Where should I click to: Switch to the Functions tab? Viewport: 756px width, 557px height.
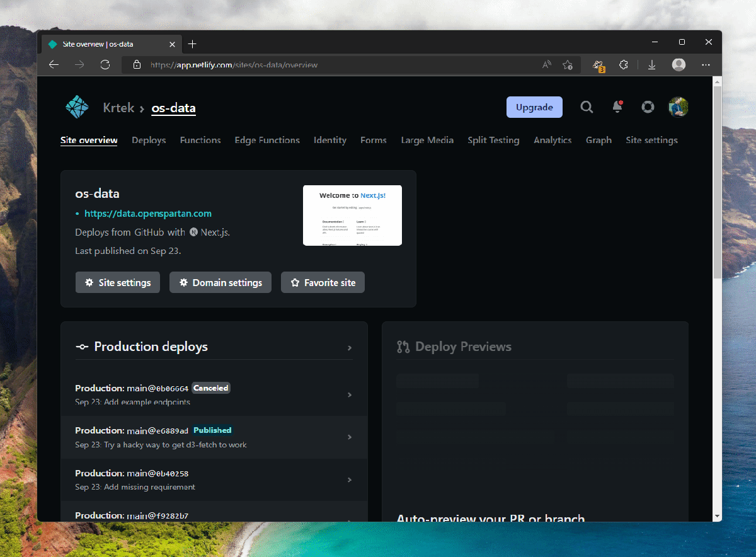coord(200,140)
